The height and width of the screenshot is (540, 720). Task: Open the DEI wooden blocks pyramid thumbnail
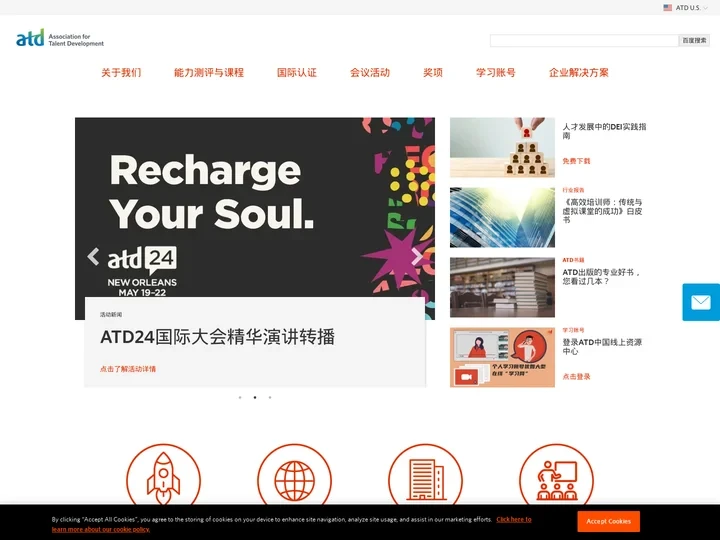pos(502,147)
